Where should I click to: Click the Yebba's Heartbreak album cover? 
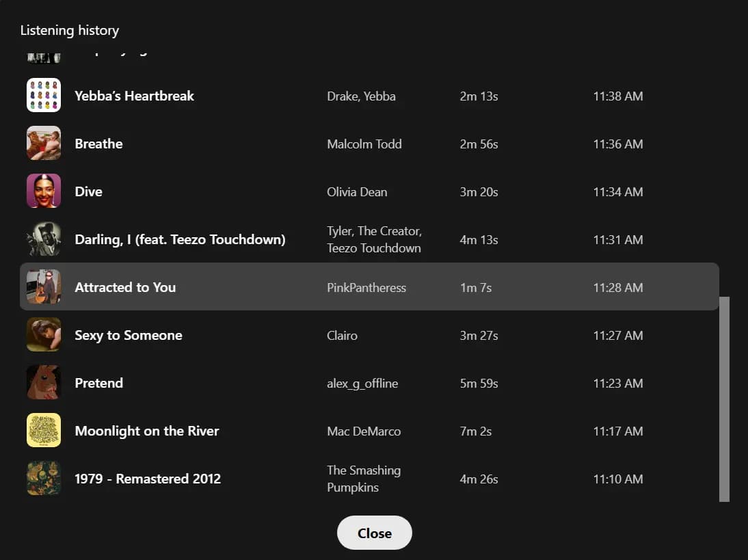tap(43, 96)
